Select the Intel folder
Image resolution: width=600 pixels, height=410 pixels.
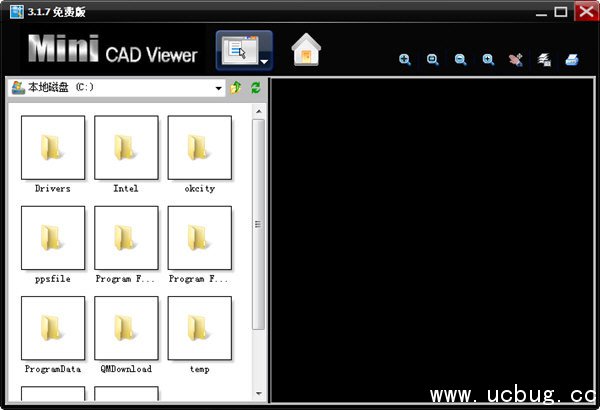[126, 148]
